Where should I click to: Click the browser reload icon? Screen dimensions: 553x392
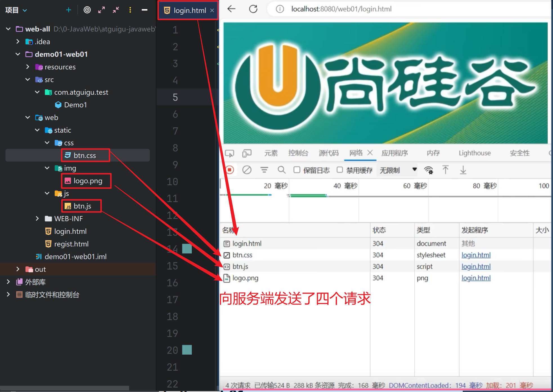[x=253, y=9]
